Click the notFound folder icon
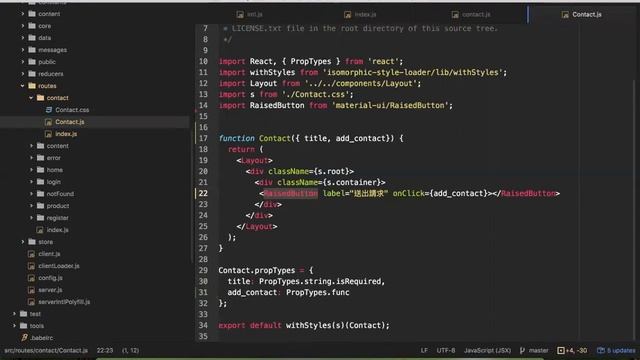The height and width of the screenshot is (360, 640). (x=40, y=193)
